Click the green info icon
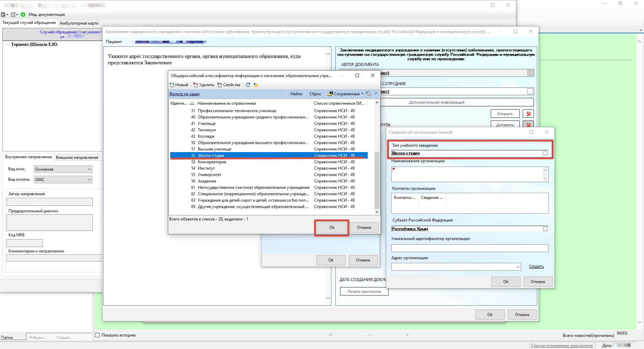 click(x=23, y=14)
